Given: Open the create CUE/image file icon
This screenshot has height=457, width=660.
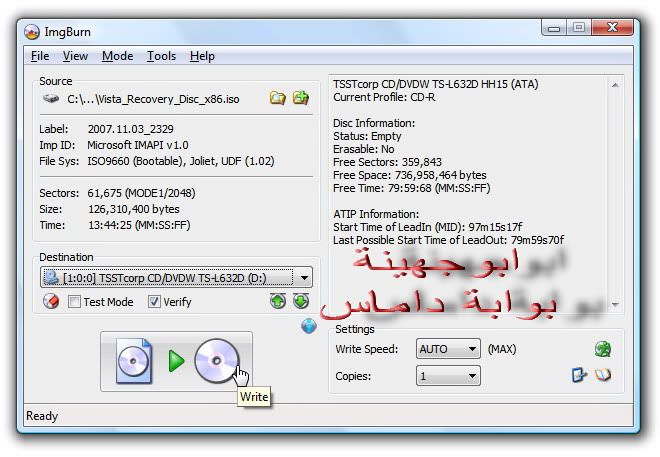Looking at the screenshot, I should (x=301, y=98).
